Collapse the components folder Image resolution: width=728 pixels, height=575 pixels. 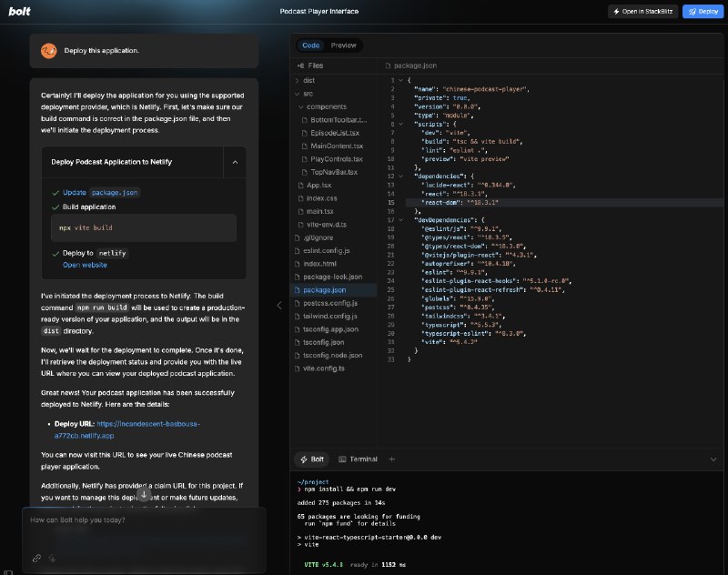pos(301,106)
